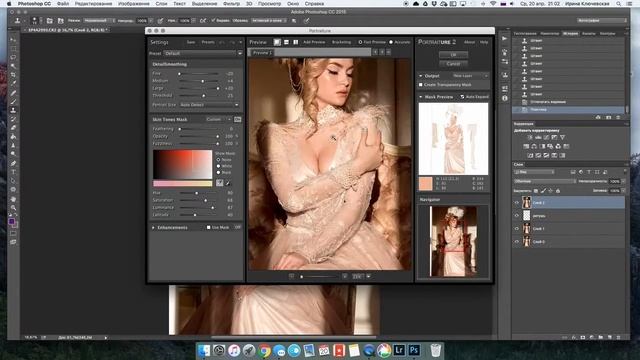
Task: Open the Portrait Size Auto Detect dropdown
Action: (x=209, y=105)
